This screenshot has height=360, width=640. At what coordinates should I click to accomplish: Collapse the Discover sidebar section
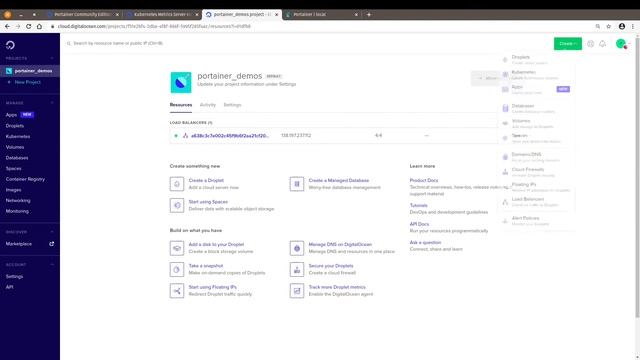[52, 232]
